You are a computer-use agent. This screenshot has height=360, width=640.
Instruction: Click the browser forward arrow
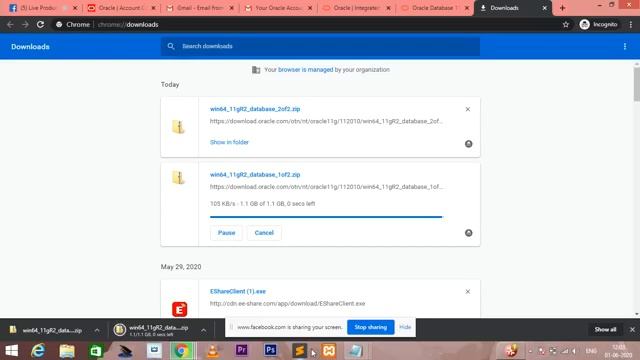tap(25, 24)
